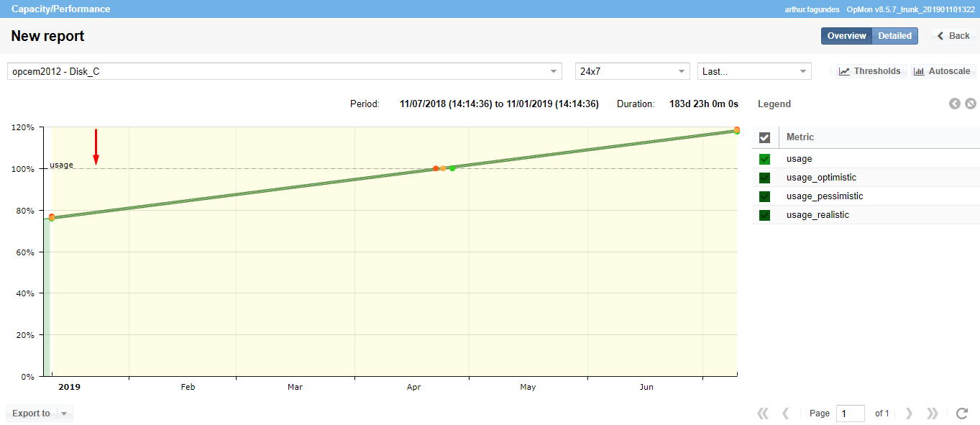Click the green data point at 100% threshold
The height and width of the screenshot is (425, 980).
click(x=452, y=168)
